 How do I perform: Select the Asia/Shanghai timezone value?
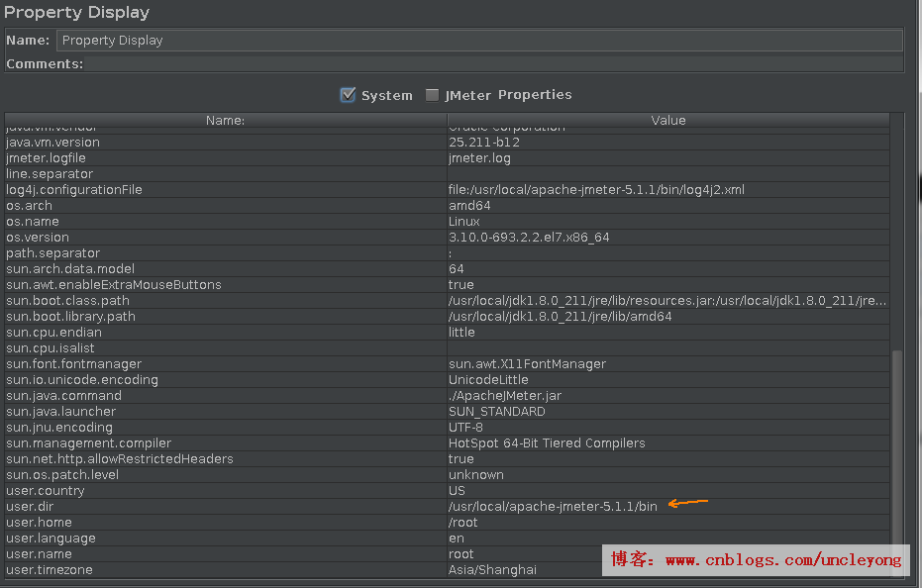[492, 570]
